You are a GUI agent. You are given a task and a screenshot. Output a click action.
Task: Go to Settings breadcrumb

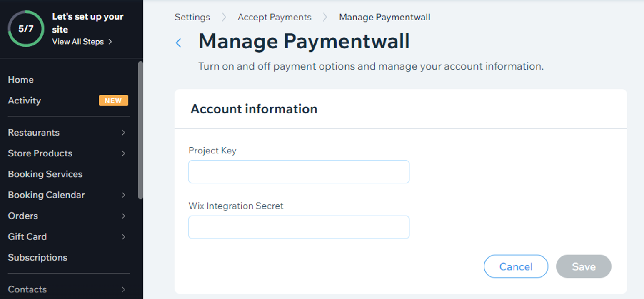[192, 17]
